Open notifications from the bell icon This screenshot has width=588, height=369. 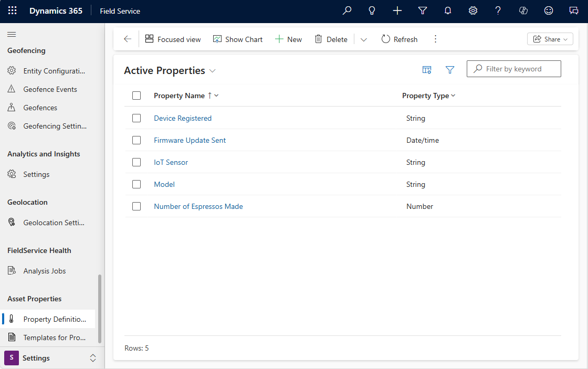[x=447, y=10]
